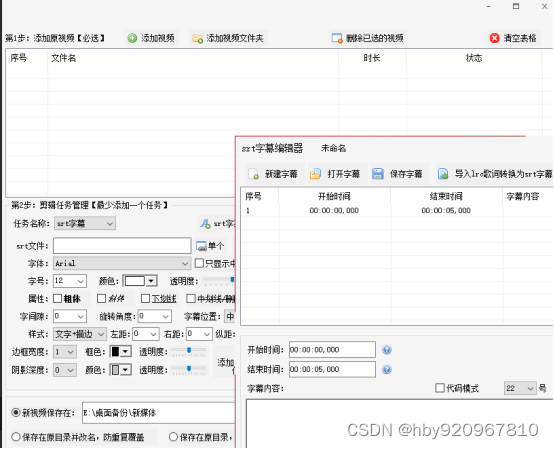Click New Subtitle (新建字幕) button label
This screenshot has width=554, height=449.
[x=281, y=174]
